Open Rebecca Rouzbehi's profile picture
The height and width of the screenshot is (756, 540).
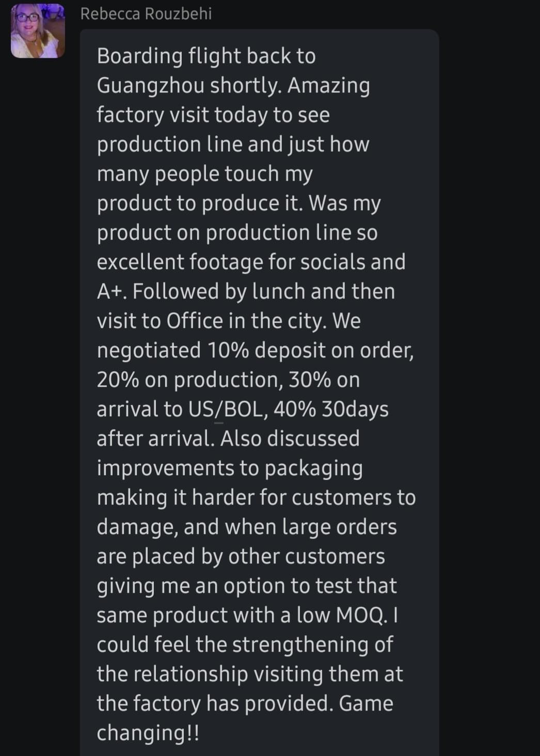(38, 31)
